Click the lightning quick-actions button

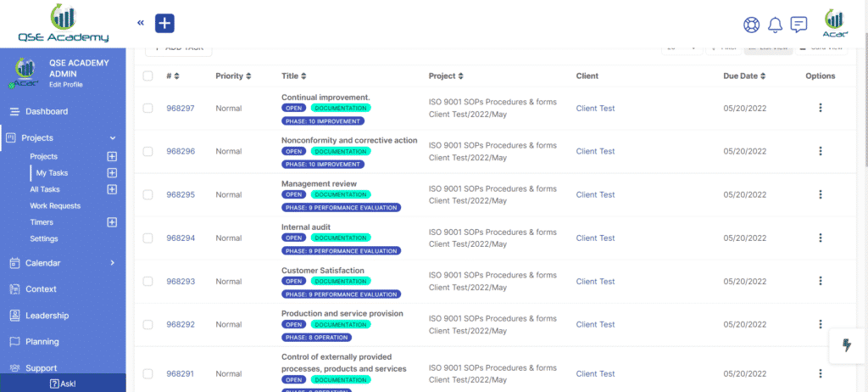(x=847, y=345)
